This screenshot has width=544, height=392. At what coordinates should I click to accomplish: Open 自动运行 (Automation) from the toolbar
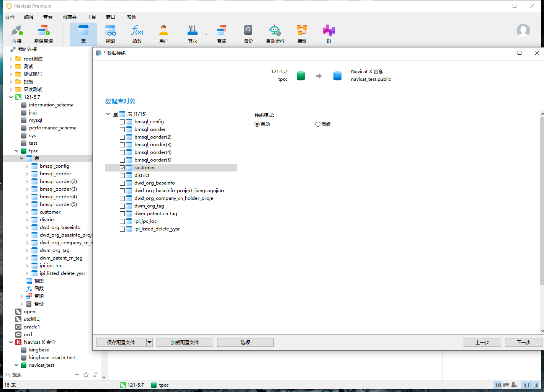(275, 34)
